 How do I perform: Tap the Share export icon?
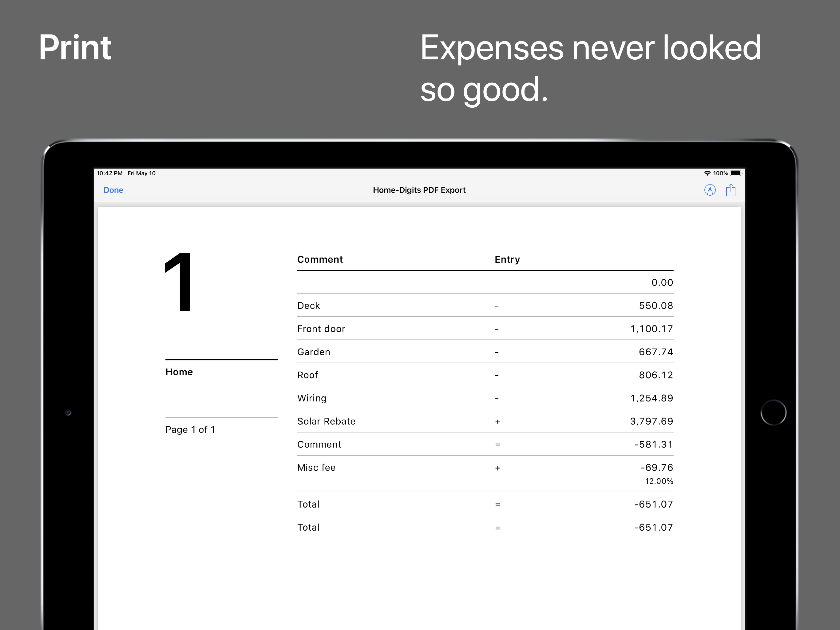tap(730, 190)
